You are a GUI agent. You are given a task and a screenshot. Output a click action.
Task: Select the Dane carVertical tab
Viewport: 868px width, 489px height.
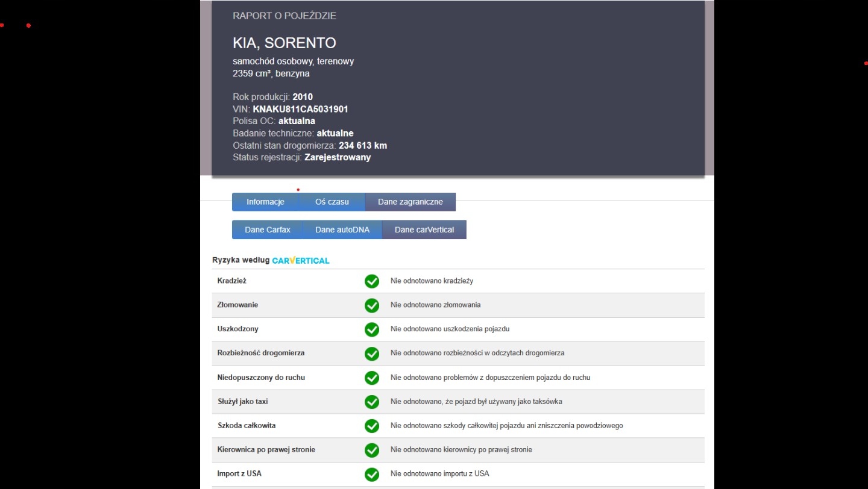(x=424, y=229)
